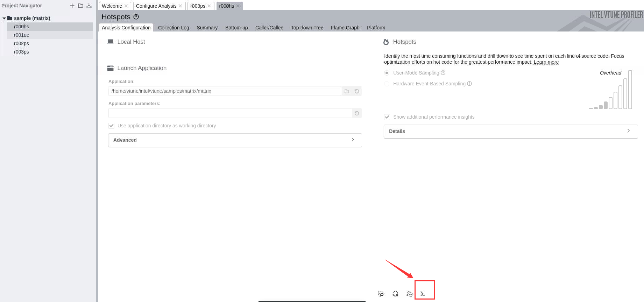Click help icon next to Hardware Event-Based Sampling
Viewport: 644px width, 302px height.
click(x=469, y=84)
